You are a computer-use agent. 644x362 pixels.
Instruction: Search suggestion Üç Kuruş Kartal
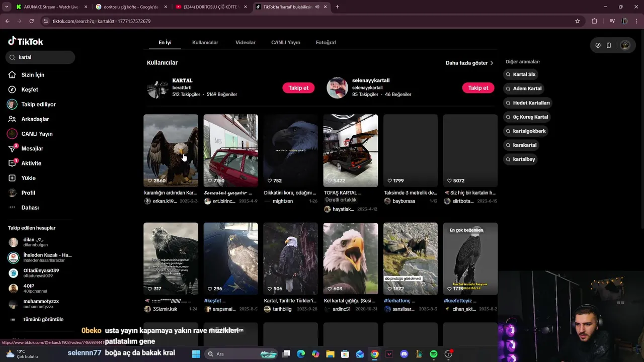(527, 117)
